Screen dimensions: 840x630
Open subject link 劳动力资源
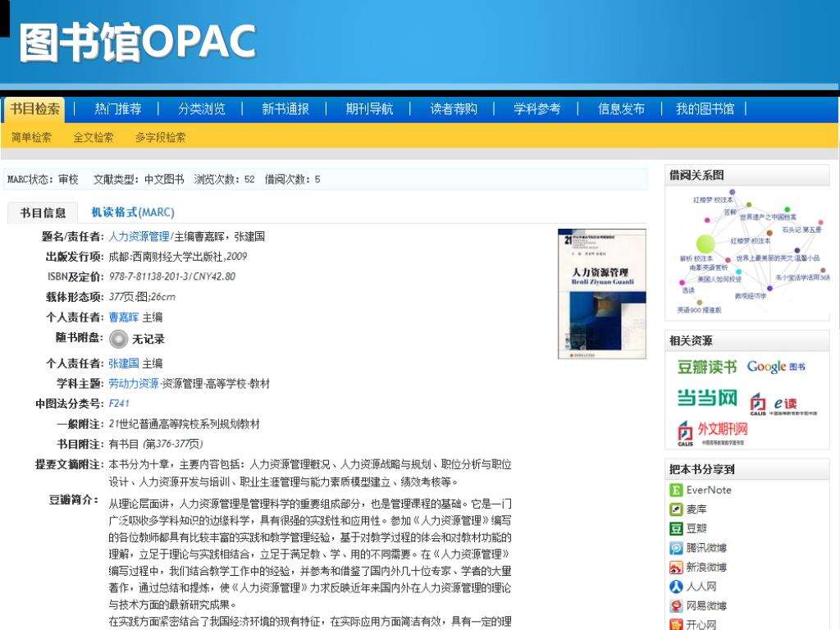pos(134,384)
